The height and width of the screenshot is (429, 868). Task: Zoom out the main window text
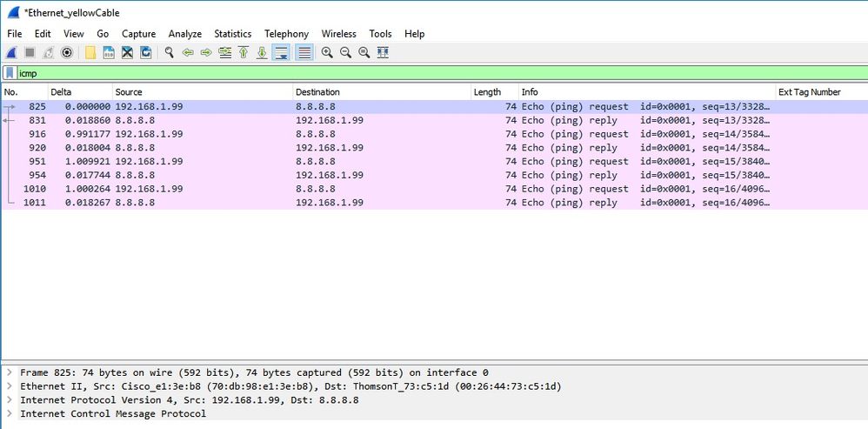pos(345,52)
